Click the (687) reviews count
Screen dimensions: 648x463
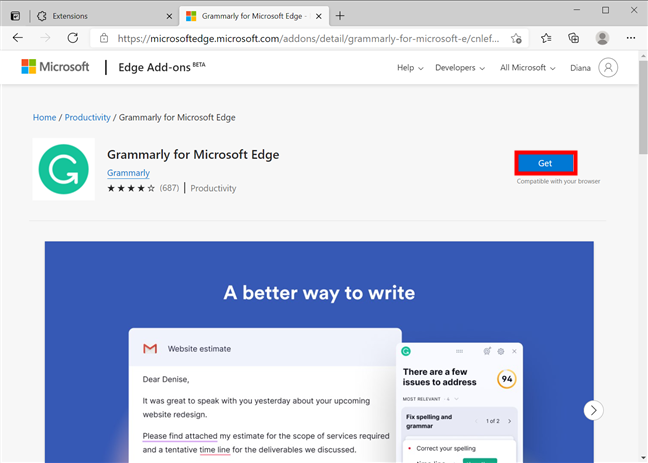tap(169, 188)
